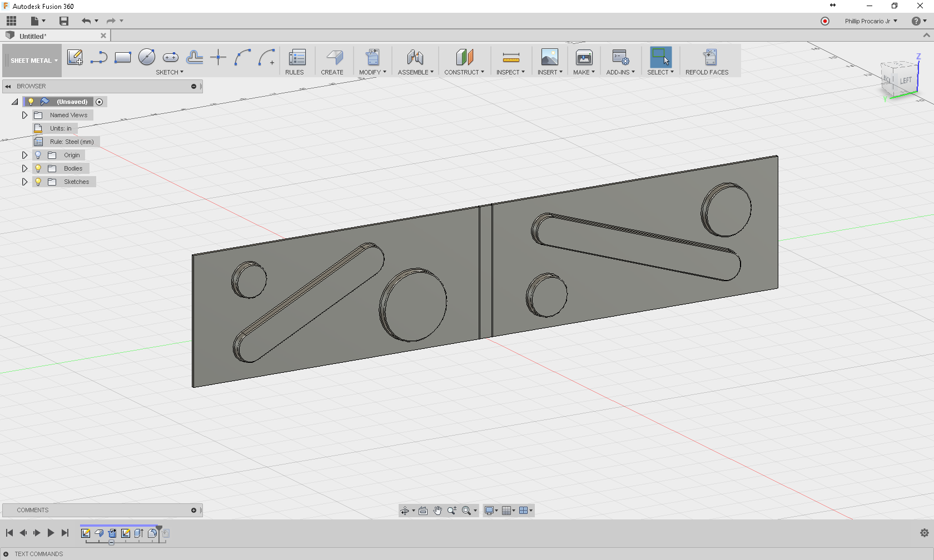Toggle visibility of Bodies folder

(38, 168)
